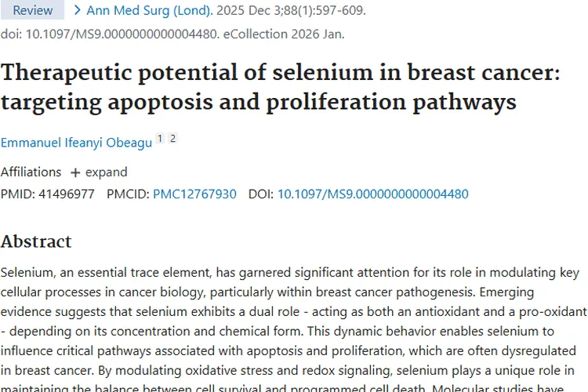Open affiliation superscript 1 after author name
Screen dimensions: 588x392
tap(160, 139)
